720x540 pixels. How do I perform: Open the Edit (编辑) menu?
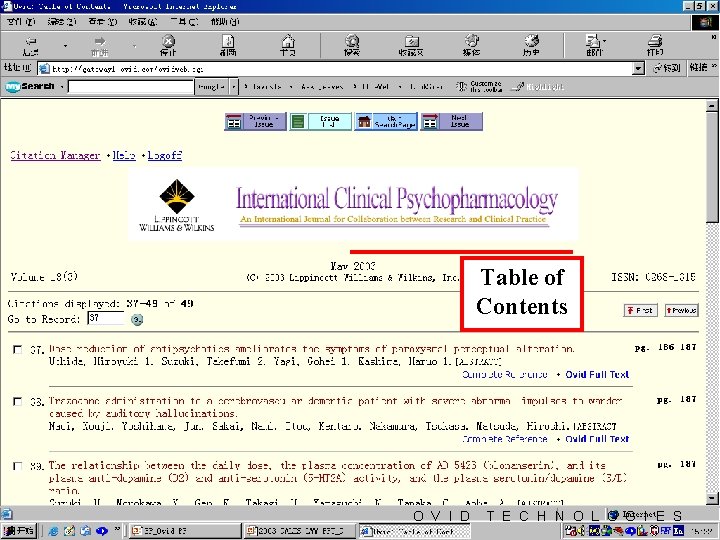click(62, 22)
